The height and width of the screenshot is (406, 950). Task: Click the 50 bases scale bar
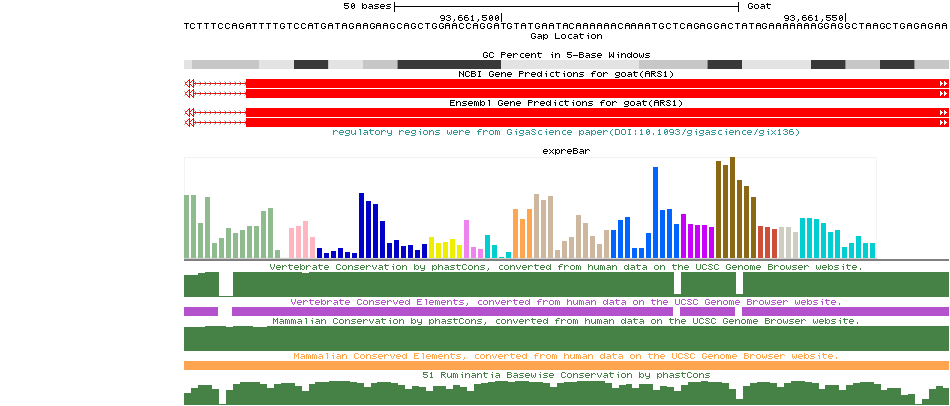(566, 6)
